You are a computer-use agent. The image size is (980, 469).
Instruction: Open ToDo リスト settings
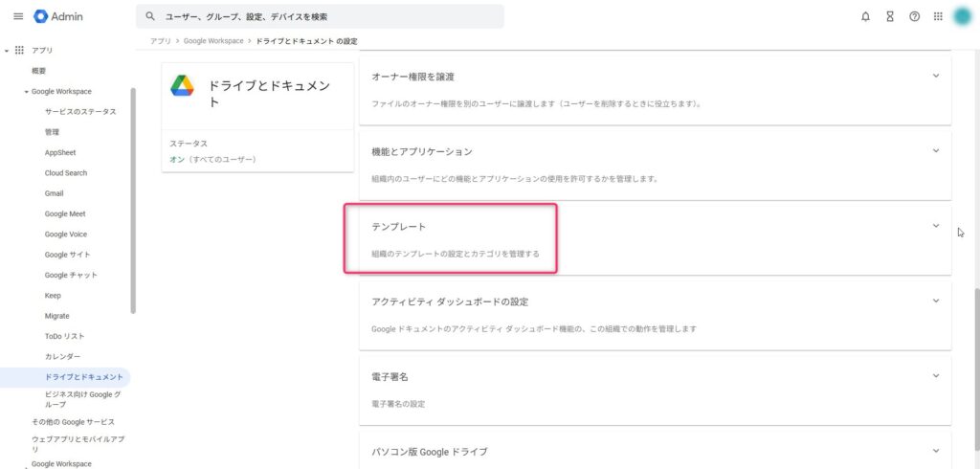coord(64,336)
